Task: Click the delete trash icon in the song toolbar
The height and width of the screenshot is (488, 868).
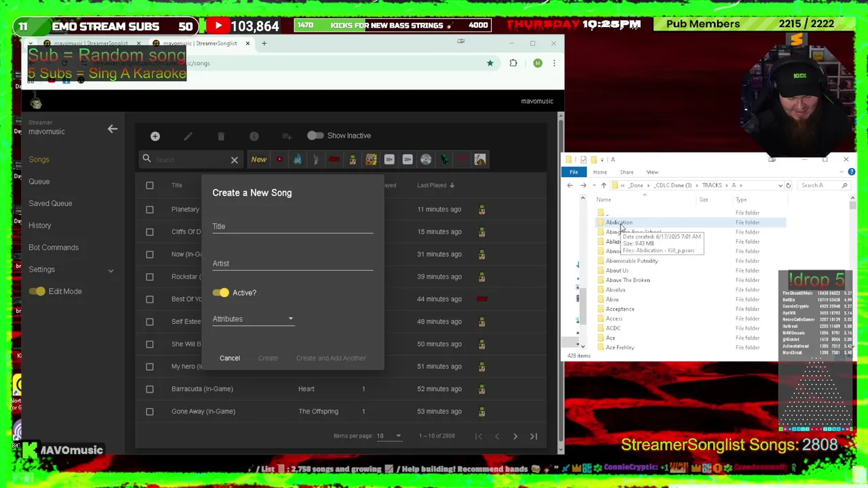Action: coord(221,136)
